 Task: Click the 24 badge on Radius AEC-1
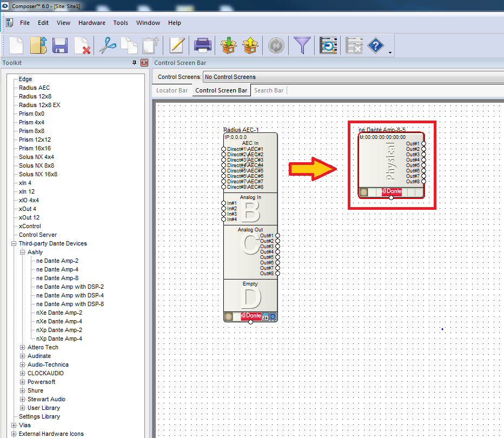click(x=265, y=317)
